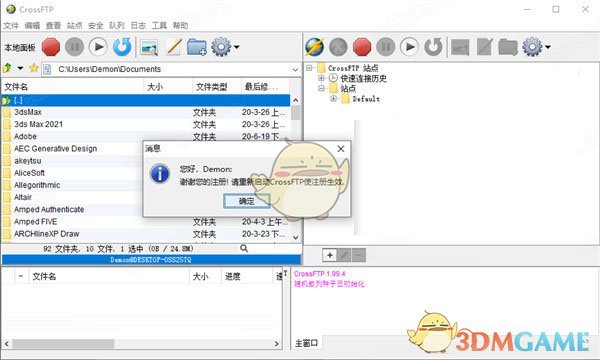Open the 日志 menu
Screen dimensions: 600x360
[x=138, y=25]
